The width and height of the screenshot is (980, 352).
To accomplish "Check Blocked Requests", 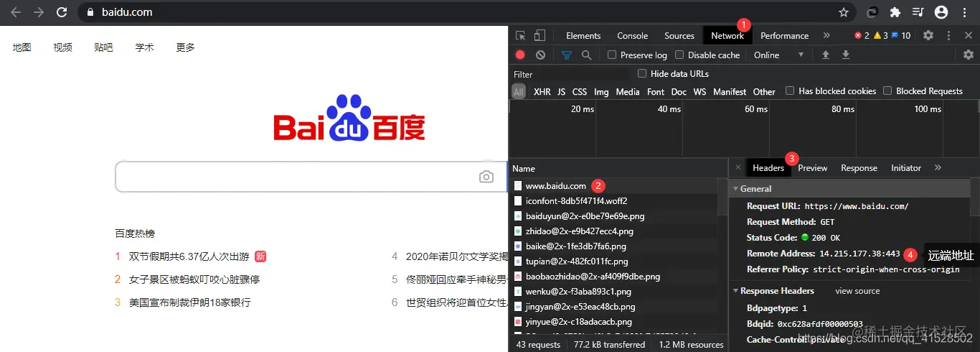I will [887, 91].
